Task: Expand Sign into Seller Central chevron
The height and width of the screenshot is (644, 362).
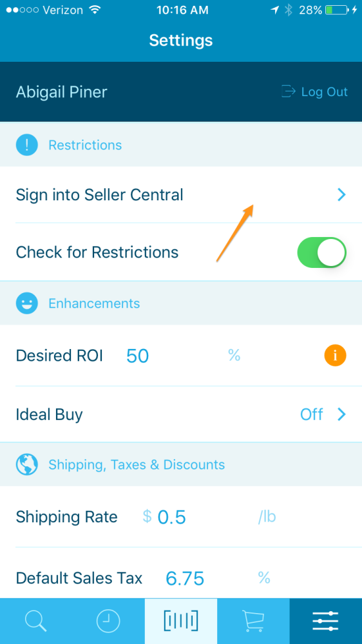Action: coord(341,195)
